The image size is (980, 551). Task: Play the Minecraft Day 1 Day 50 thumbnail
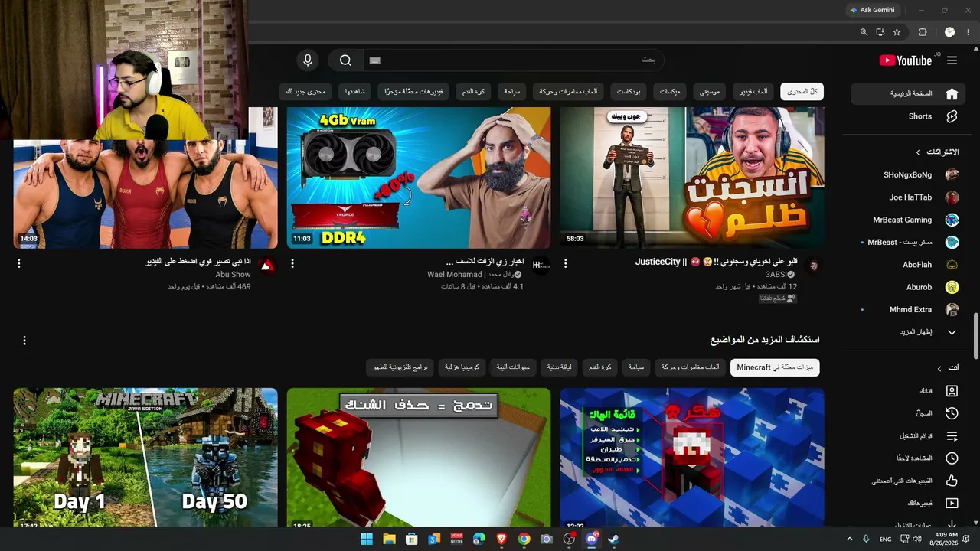[x=145, y=457]
